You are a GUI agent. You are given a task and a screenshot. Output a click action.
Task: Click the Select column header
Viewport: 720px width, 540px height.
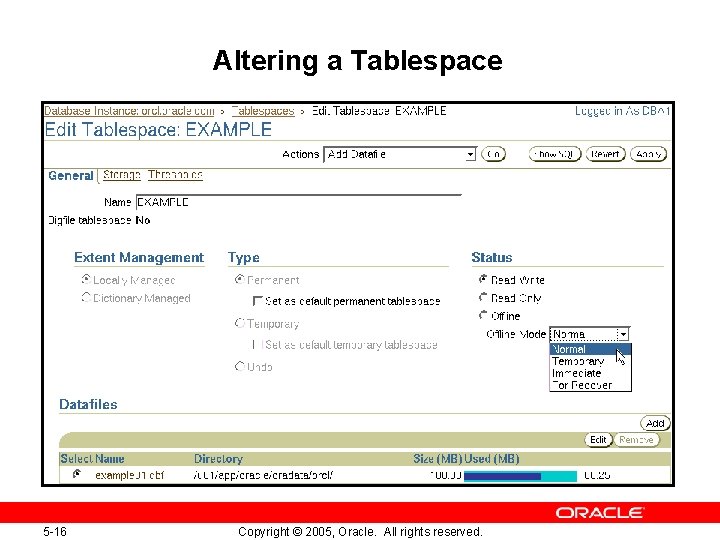pyautogui.click(x=76, y=459)
